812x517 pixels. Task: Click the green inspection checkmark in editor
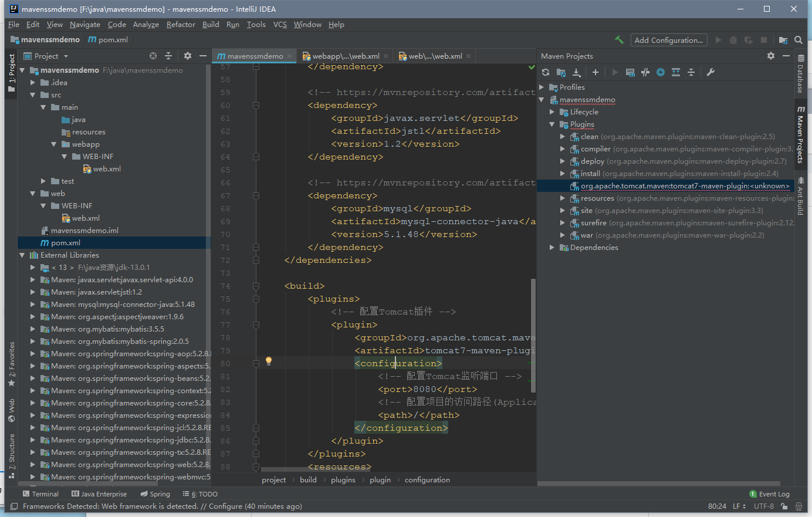532,67
